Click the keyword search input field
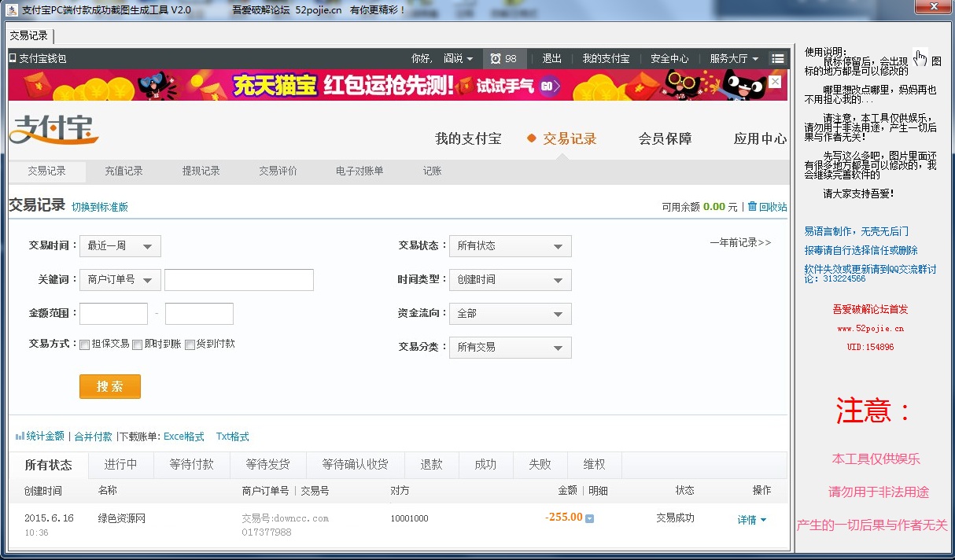Viewport: 955px width, 560px height. pos(238,279)
